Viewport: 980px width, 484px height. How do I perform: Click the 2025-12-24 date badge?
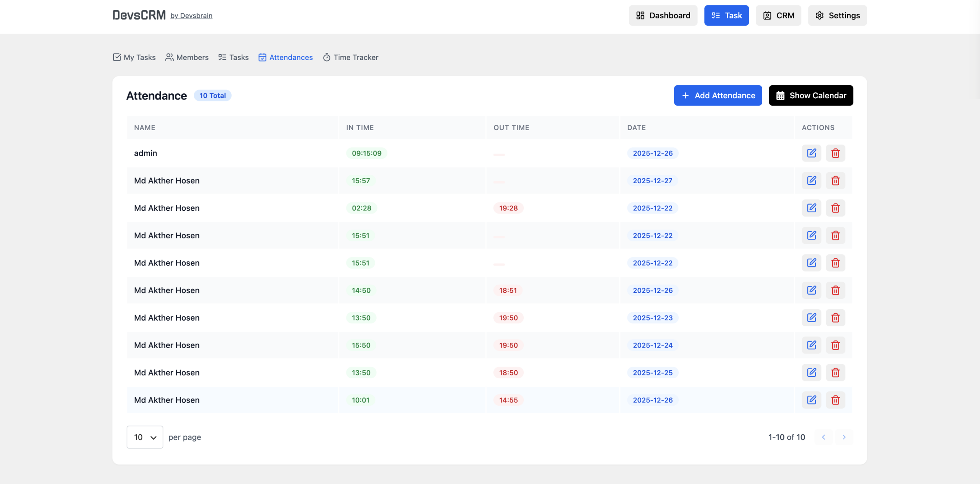tap(653, 345)
